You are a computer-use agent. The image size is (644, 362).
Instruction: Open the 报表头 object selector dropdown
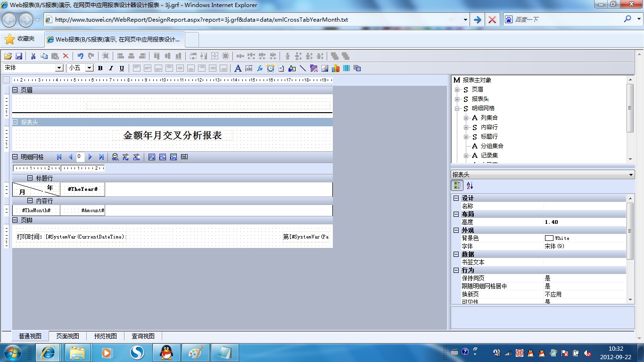[x=631, y=175]
